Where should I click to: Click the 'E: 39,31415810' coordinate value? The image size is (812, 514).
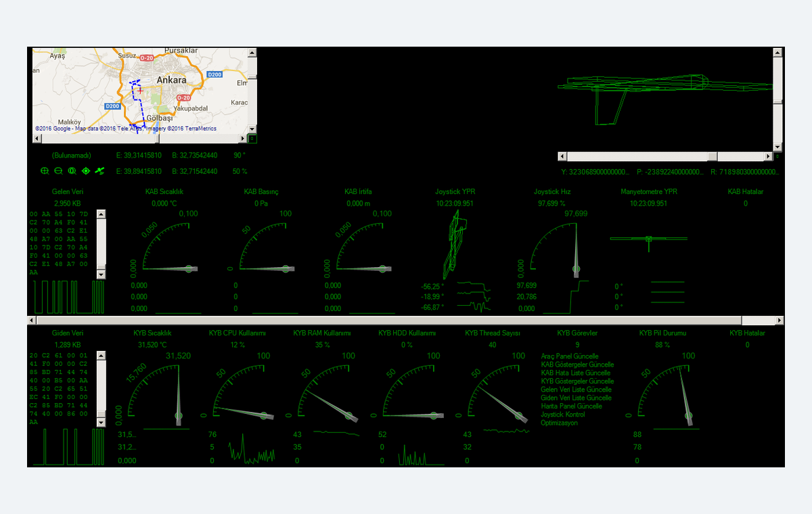pos(139,156)
